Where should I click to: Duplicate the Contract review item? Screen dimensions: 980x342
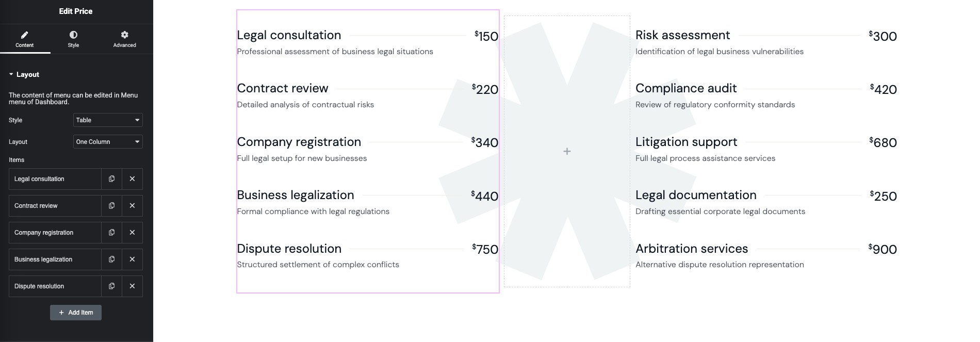point(111,206)
